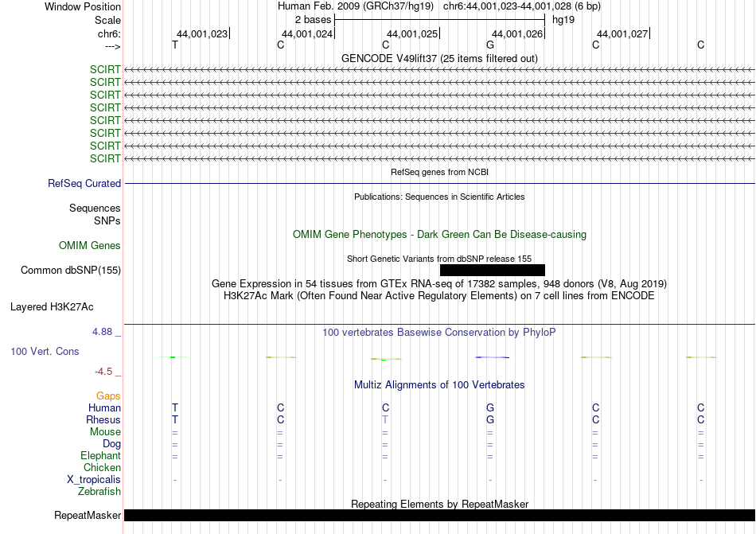This screenshot has height=534, width=756.
Task: Click the chr6: base position label
Action: click(x=109, y=33)
